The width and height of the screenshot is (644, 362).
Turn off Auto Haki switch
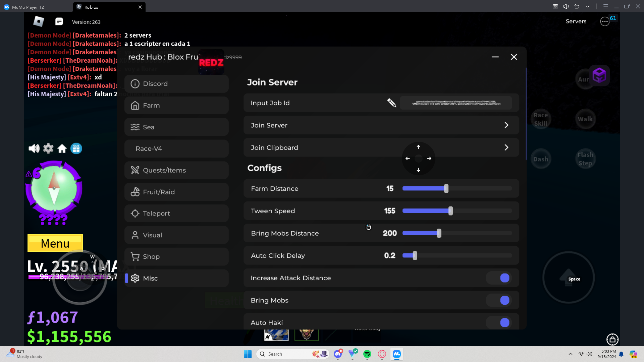coord(498,322)
